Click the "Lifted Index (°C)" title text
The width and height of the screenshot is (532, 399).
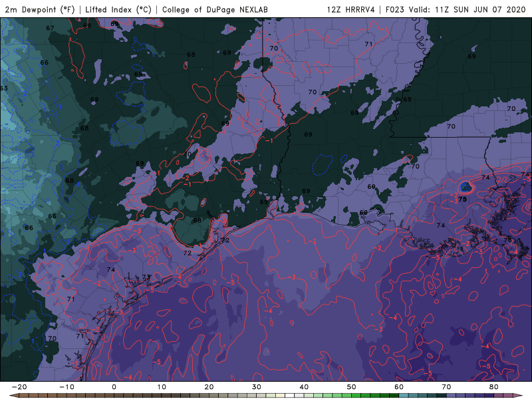click(118, 9)
